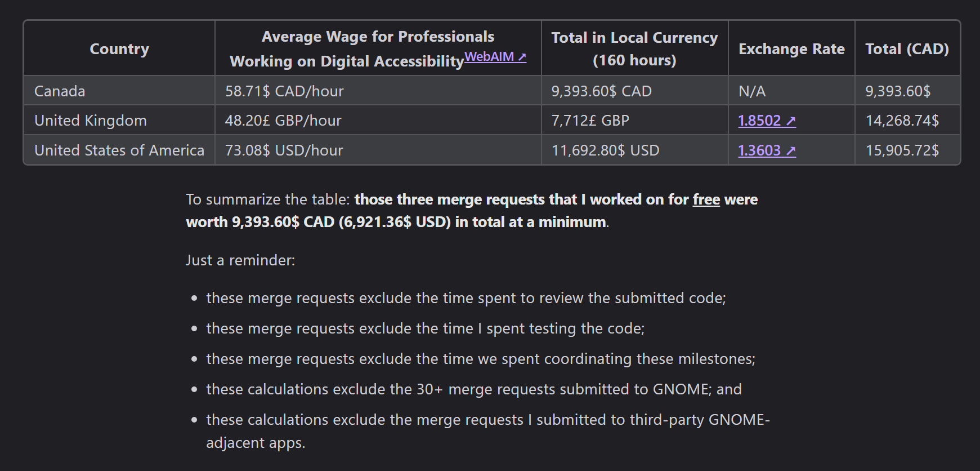Click the 14,268.74$ total cell

coord(907,120)
